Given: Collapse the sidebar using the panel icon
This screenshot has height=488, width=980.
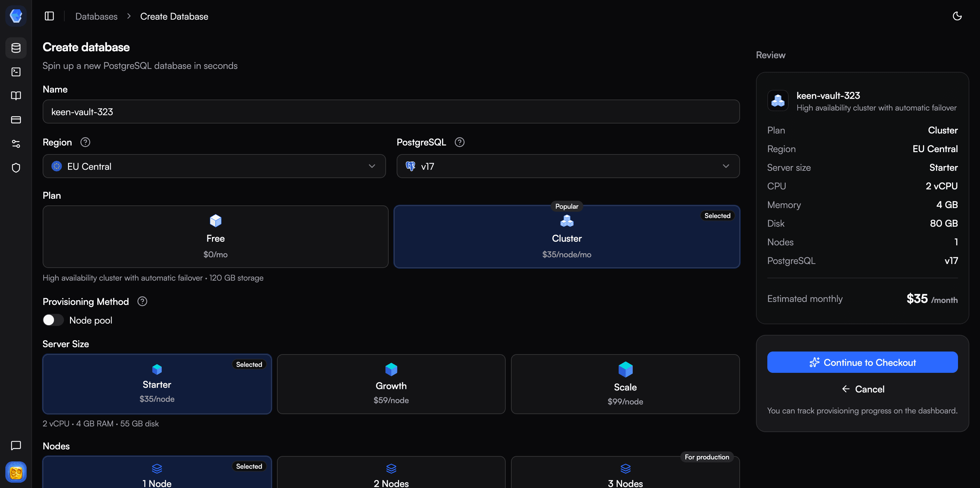Looking at the screenshot, I should click(49, 16).
